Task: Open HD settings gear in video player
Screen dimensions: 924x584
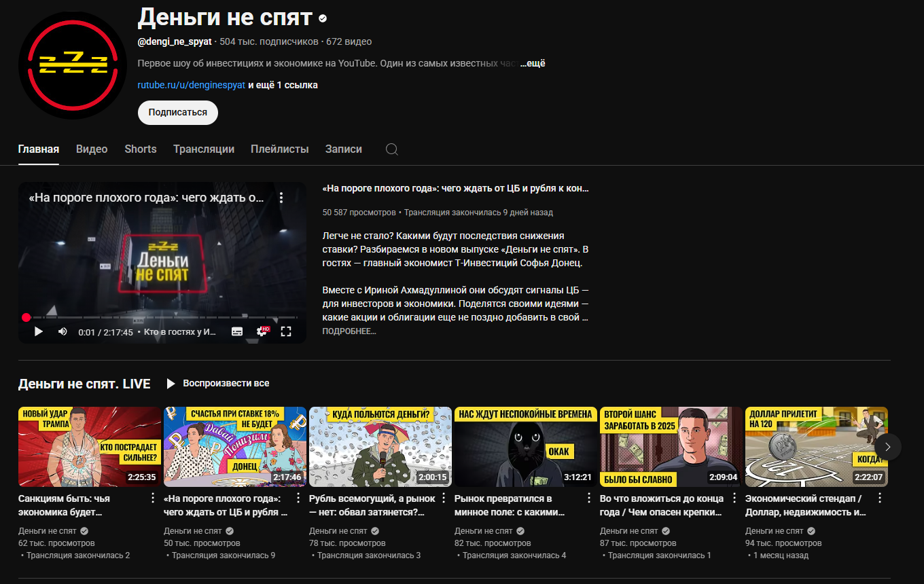Action: [x=262, y=331]
